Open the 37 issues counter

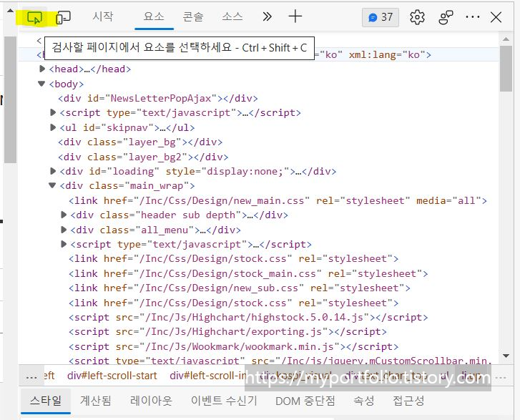tap(381, 17)
